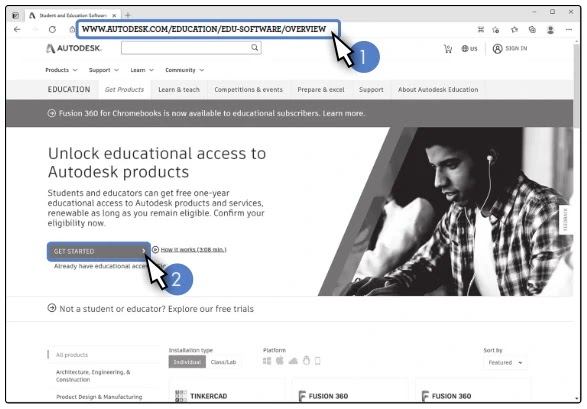
Task: Select Individual installation type
Action: click(x=187, y=362)
